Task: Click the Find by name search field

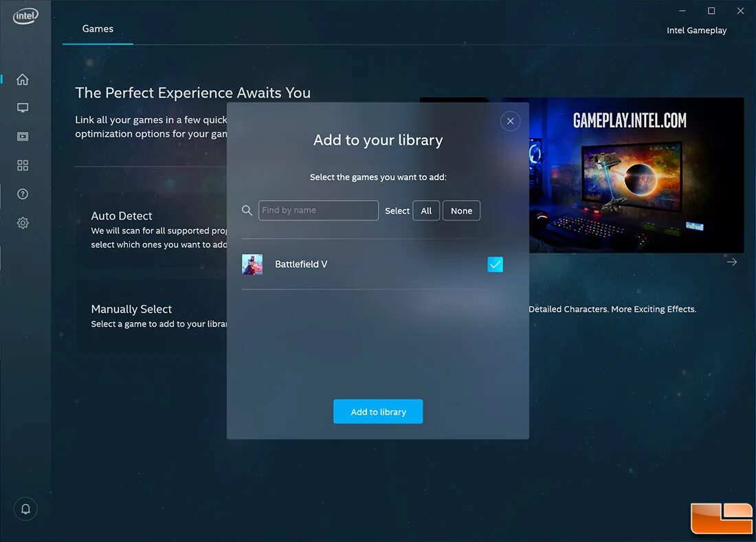Action: click(x=318, y=210)
